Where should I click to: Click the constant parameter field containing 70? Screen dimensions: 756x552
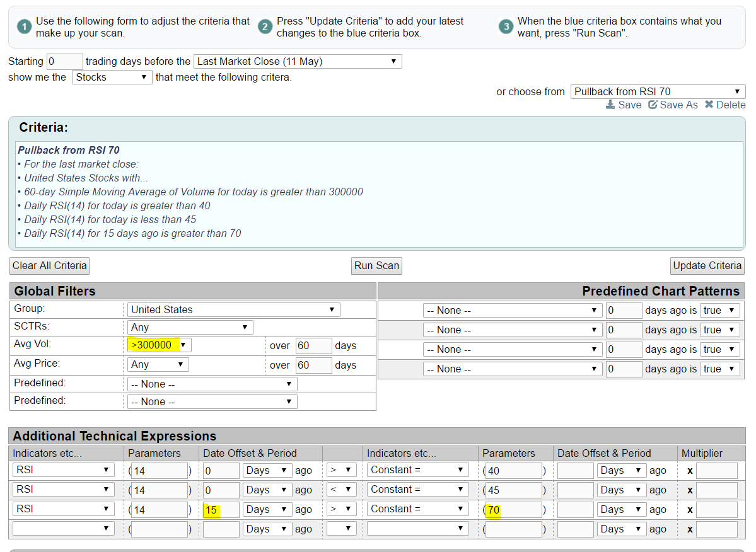pyautogui.click(x=513, y=510)
